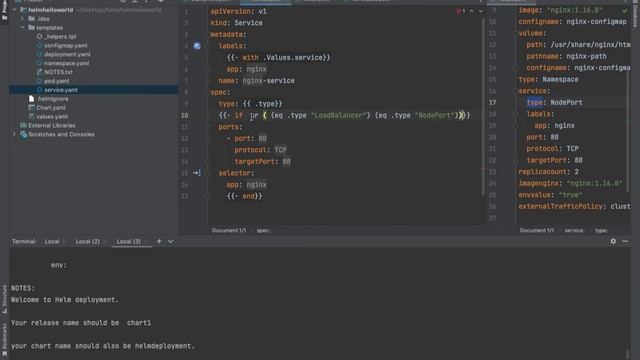Collapse the templates folder
The height and width of the screenshot is (360, 640).
[22, 28]
